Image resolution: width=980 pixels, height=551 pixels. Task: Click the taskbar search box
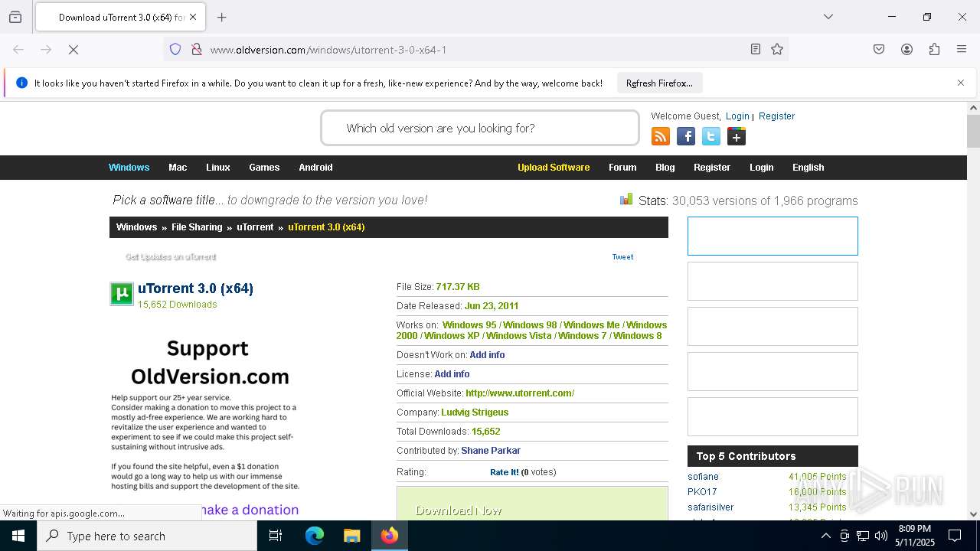[147, 536]
